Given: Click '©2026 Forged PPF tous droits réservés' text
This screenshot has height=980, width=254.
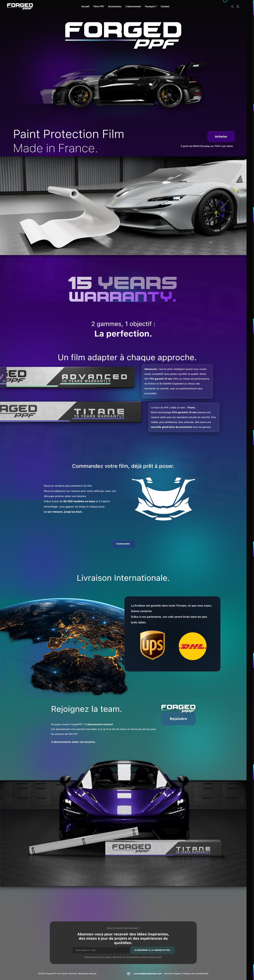Looking at the screenshot, I should tap(67, 973).
